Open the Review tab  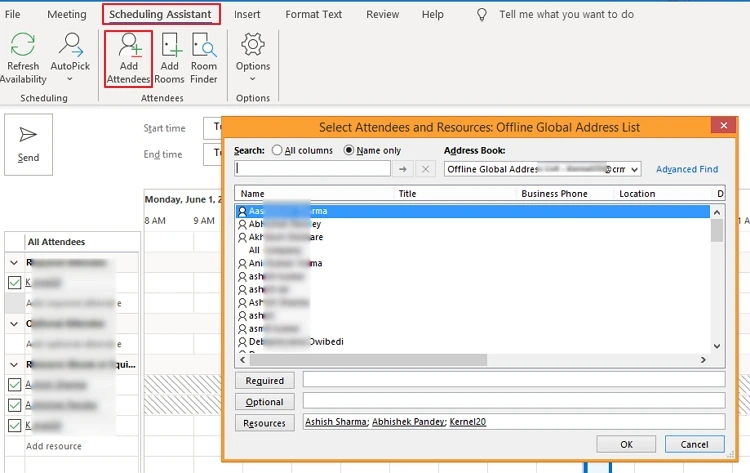click(x=383, y=14)
